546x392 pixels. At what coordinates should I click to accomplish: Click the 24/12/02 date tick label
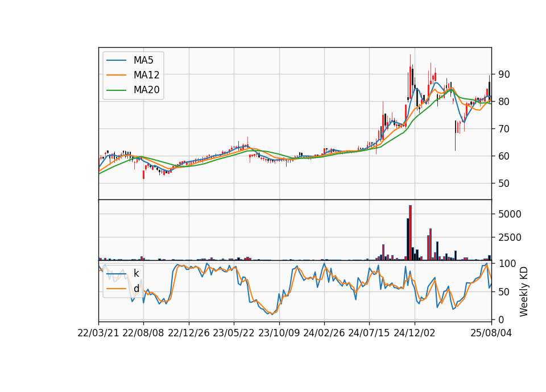pos(415,333)
